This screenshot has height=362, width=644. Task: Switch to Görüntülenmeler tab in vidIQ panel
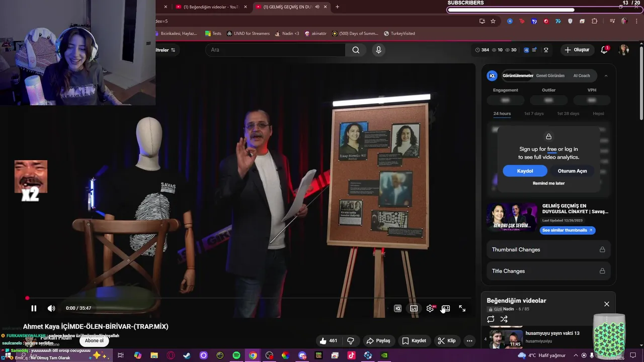(518, 75)
